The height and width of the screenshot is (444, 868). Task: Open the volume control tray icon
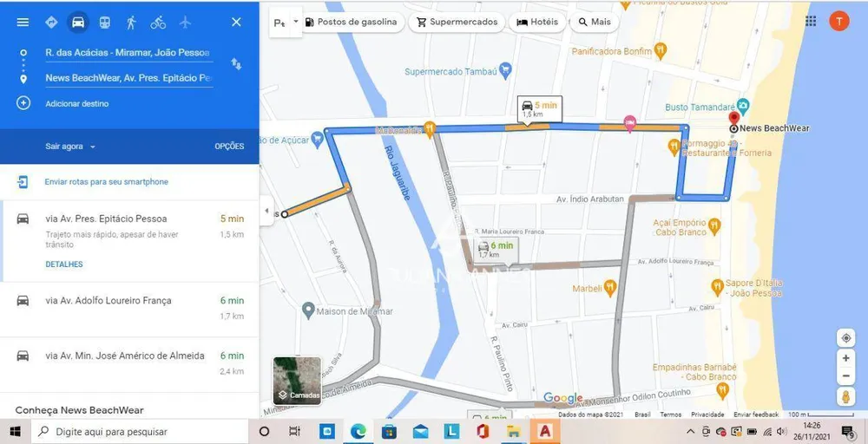782,431
